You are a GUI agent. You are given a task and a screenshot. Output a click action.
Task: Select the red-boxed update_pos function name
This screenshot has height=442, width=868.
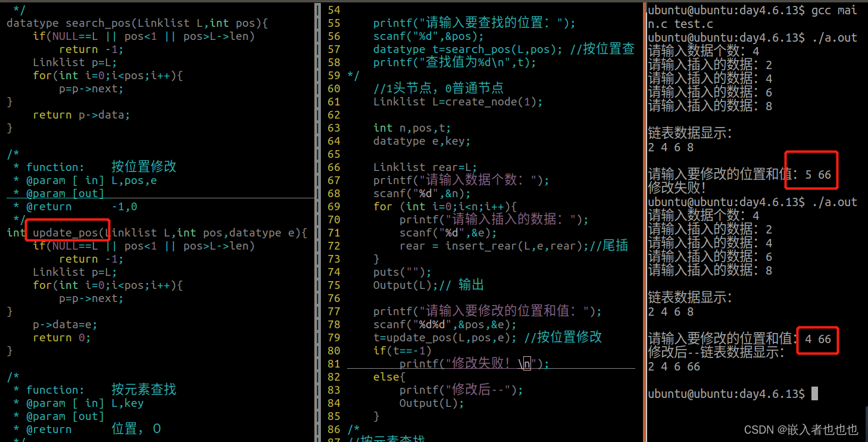click(67, 232)
